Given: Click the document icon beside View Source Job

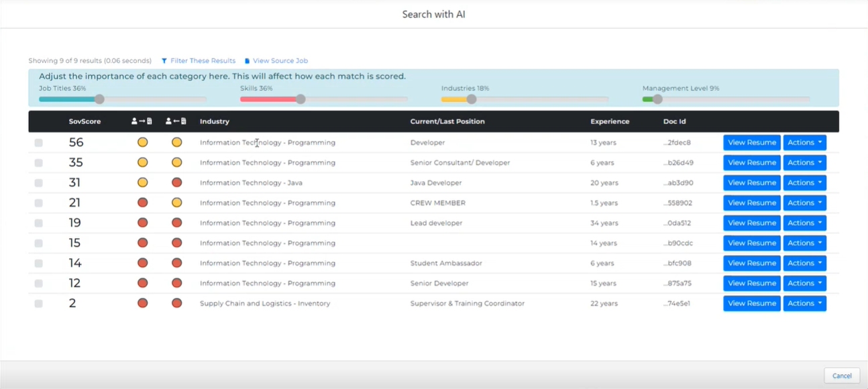Looking at the screenshot, I should [x=247, y=61].
